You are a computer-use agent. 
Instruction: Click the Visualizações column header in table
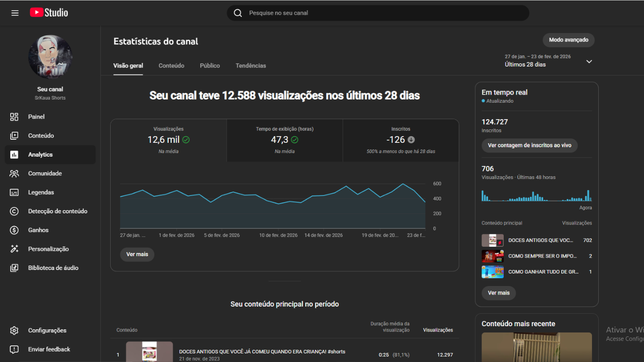click(438, 330)
